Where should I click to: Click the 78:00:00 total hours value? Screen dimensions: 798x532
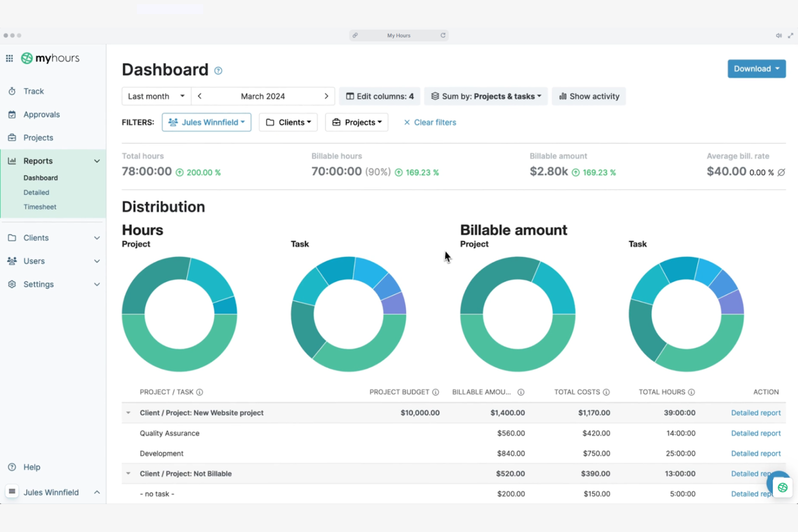point(147,171)
